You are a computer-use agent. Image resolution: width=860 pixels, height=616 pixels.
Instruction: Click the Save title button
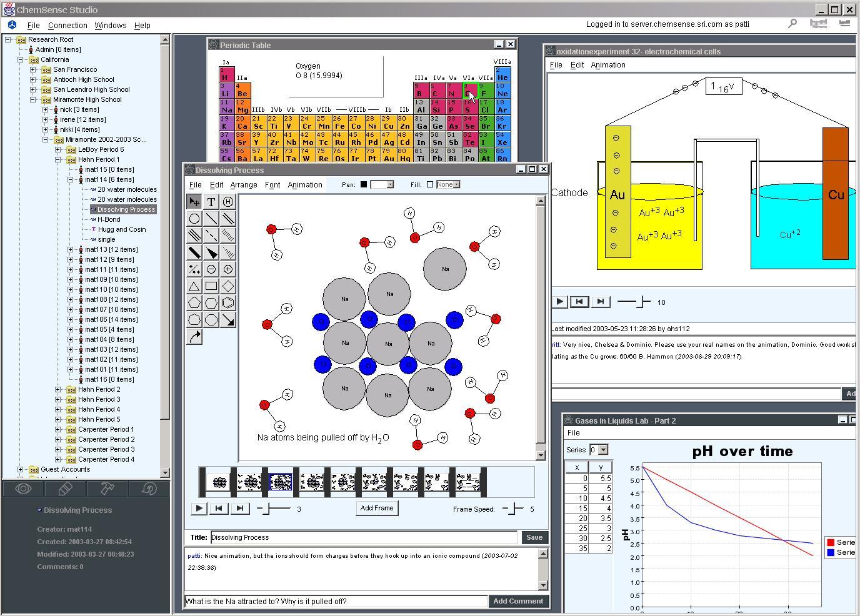[534, 537]
